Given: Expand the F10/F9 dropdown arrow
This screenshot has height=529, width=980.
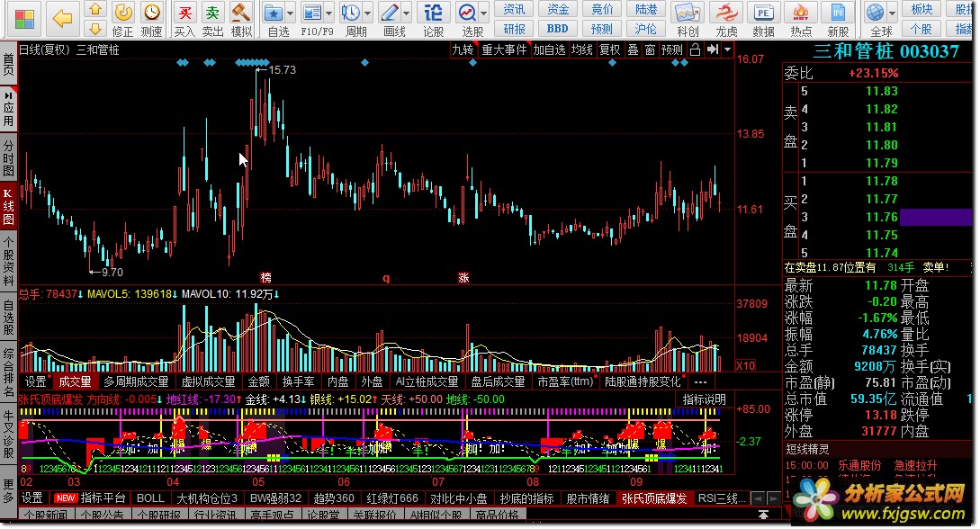Looking at the screenshot, I should click(x=328, y=13).
